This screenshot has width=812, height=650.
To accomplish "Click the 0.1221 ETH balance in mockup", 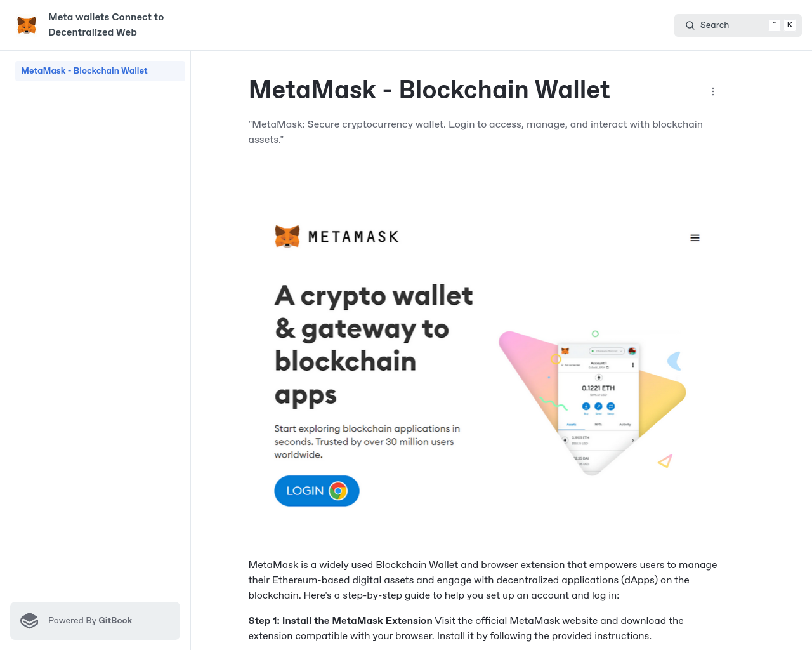I will coord(598,388).
